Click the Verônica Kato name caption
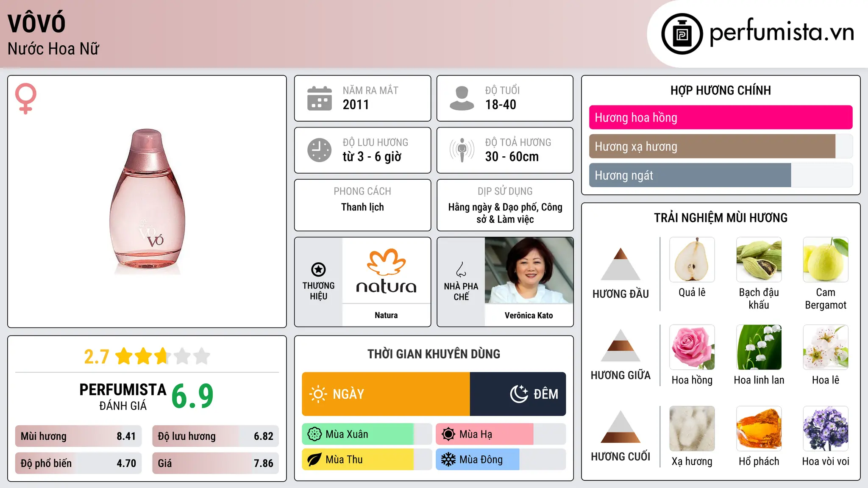Screen dimensions: 868x488 coord(529,315)
